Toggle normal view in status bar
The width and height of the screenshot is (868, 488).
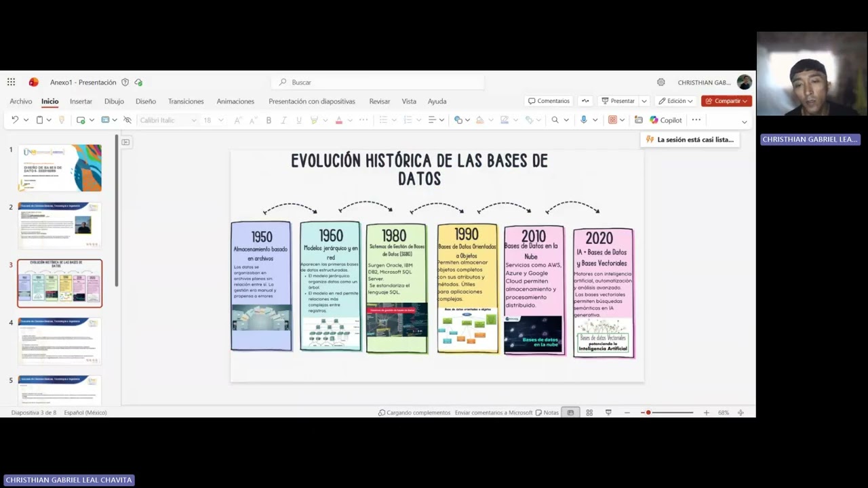pyautogui.click(x=570, y=412)
